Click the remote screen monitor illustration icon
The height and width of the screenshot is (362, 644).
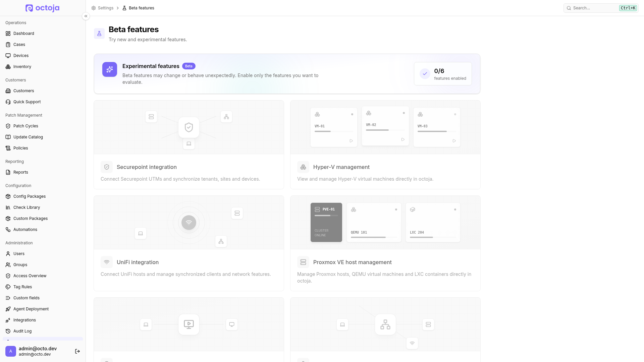(189, 324)
